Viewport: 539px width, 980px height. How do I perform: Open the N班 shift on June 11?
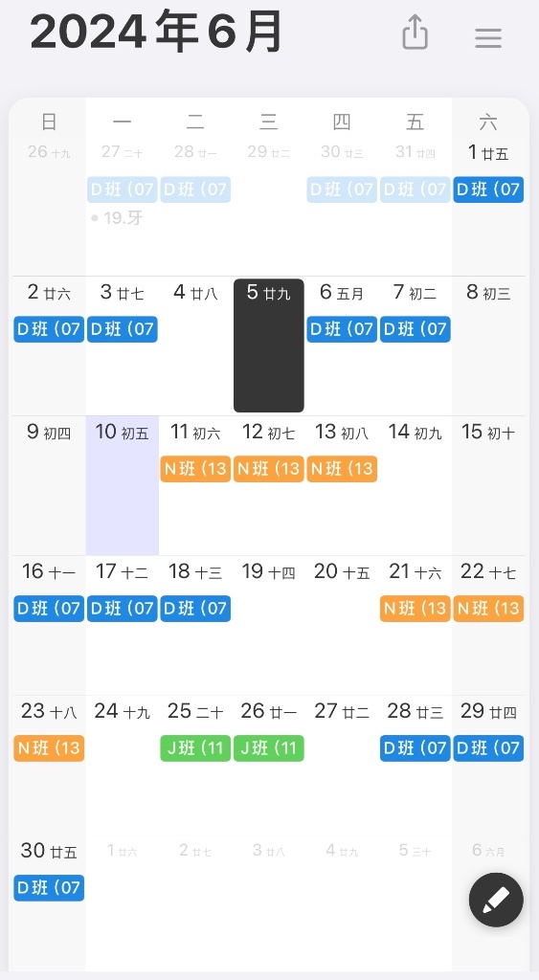pos(195,469)
